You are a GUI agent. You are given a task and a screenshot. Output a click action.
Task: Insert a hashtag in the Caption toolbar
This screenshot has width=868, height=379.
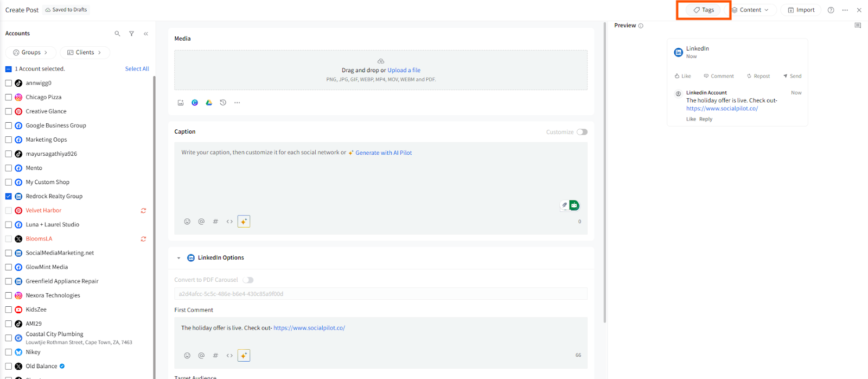click(215, 222)
